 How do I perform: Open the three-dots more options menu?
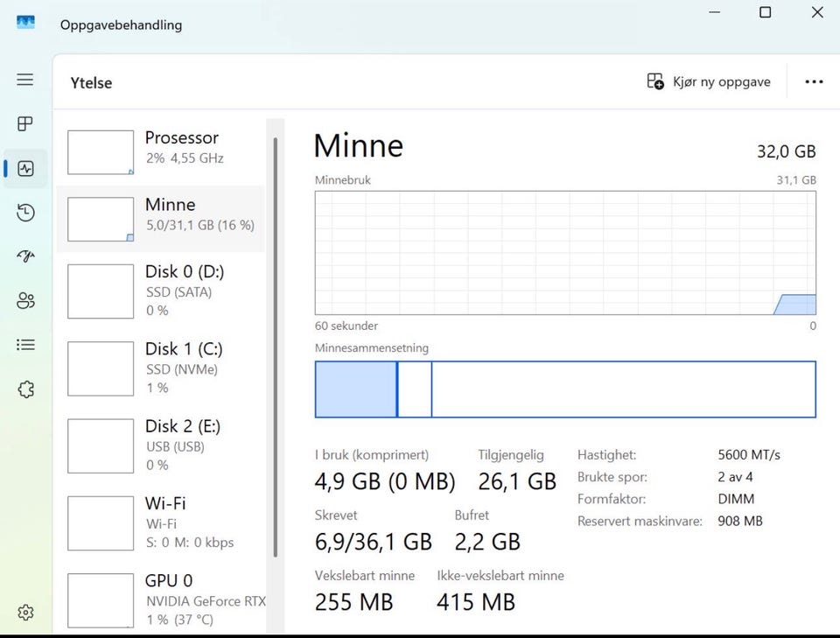tap(814, 81)
